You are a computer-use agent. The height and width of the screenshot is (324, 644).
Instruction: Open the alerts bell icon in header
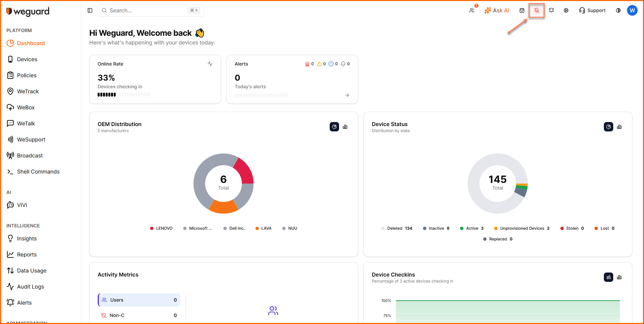pos(551,10)
